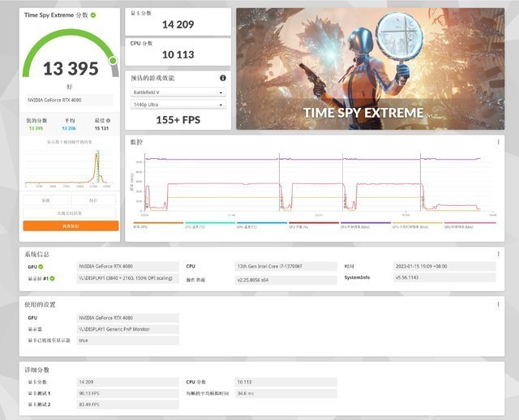Screen dimensions: 519x420
Task: Open the 1440p Ultra resolution dropdown
Action: point(178,105)
